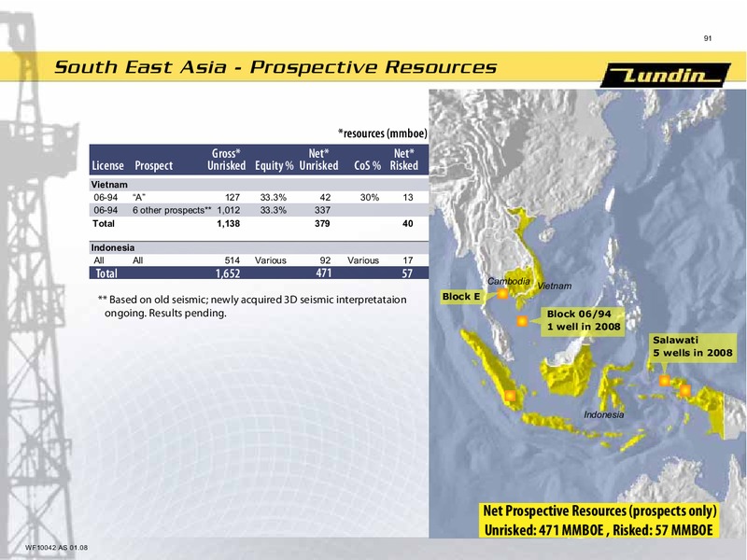Viewport: 747px width, 560px height.
Task: Click the grand Total row label
Action: pos(106,273)
